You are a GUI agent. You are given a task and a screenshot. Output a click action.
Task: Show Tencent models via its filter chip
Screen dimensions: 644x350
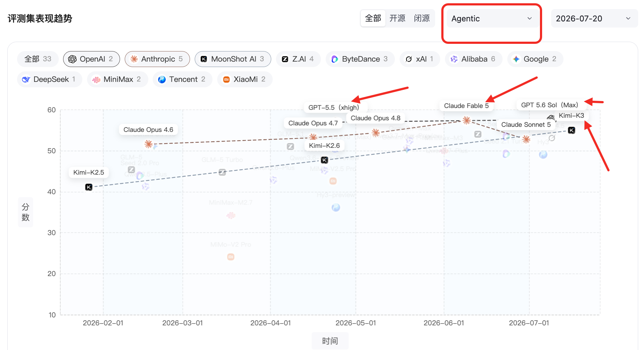(182, 79)
